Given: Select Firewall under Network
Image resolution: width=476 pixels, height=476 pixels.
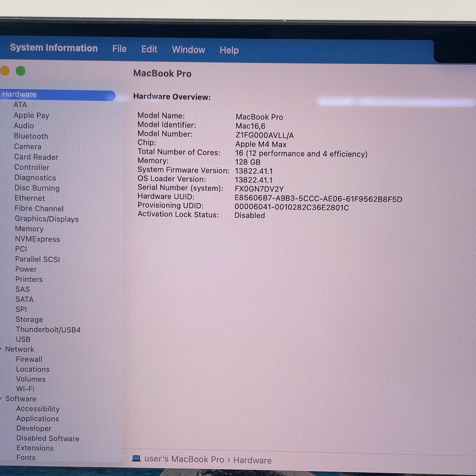Looking at the screenshot, I should [29, 359].
